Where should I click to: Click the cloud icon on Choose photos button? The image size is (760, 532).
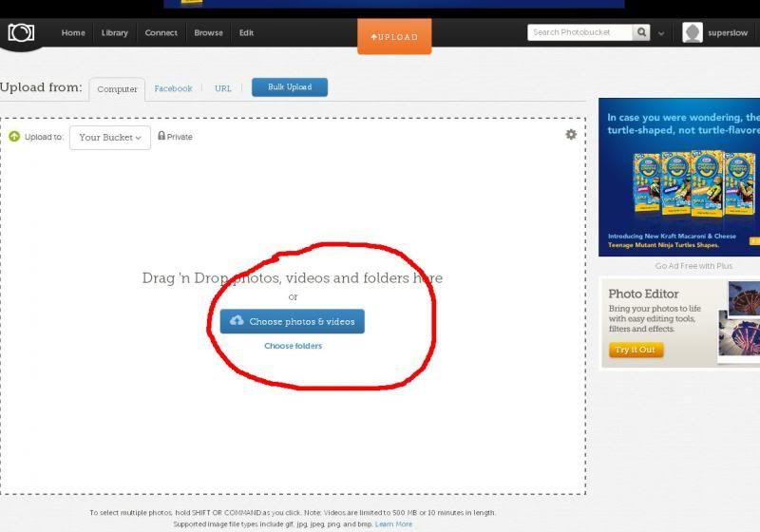(x=237, y=320)
